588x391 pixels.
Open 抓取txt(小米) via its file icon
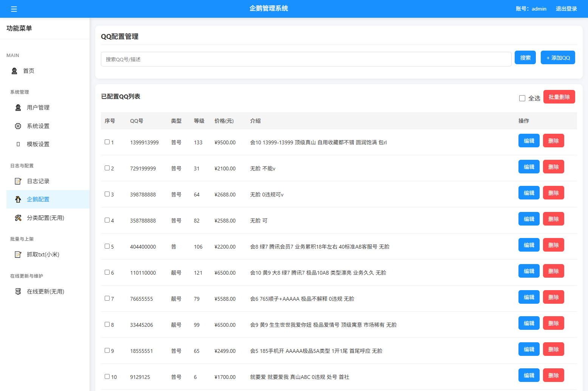click(x=18, y=254)
